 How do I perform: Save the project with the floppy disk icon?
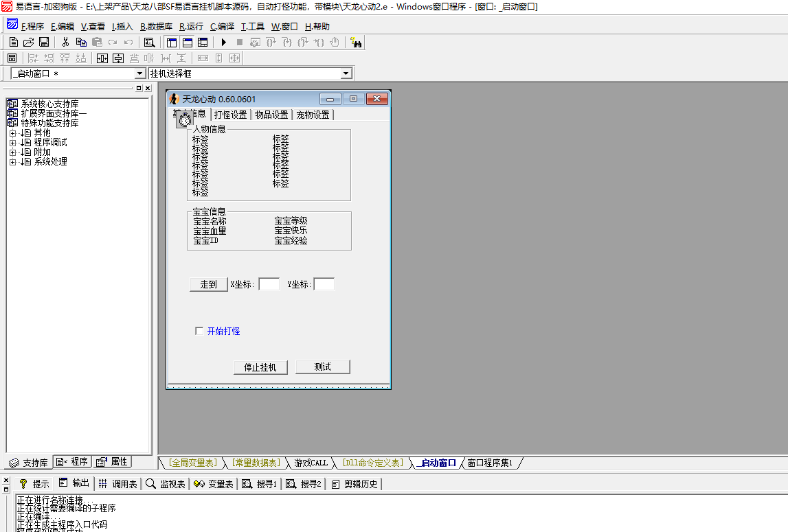[43, 43]
